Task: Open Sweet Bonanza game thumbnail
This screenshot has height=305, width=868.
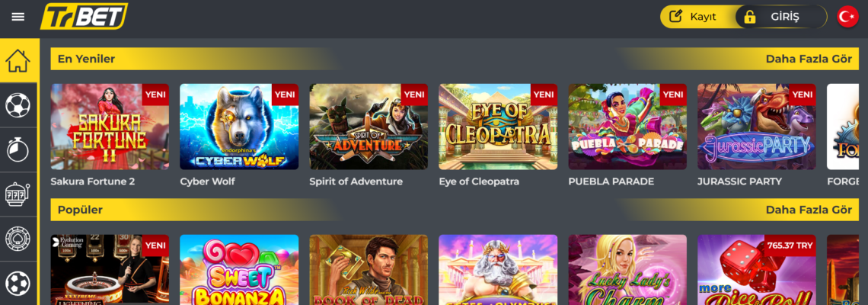Action: pyautogui.click(x=239, y=269)
